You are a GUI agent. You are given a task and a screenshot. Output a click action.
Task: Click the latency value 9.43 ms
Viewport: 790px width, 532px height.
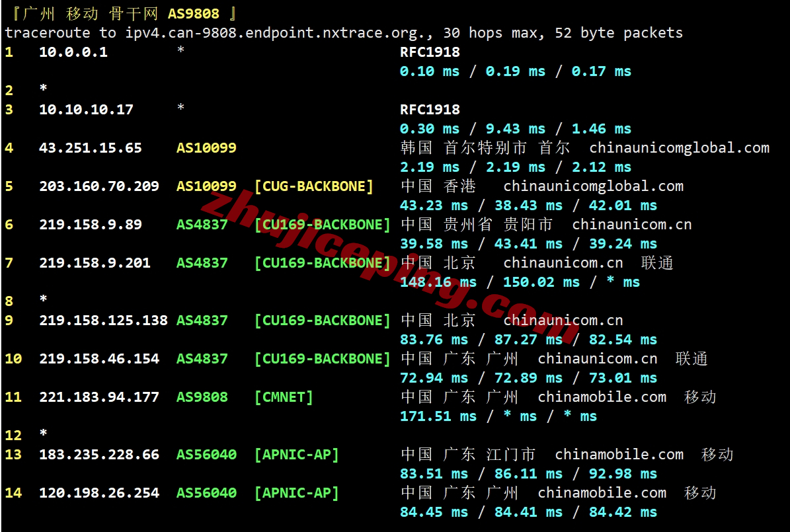pos(516,129)
